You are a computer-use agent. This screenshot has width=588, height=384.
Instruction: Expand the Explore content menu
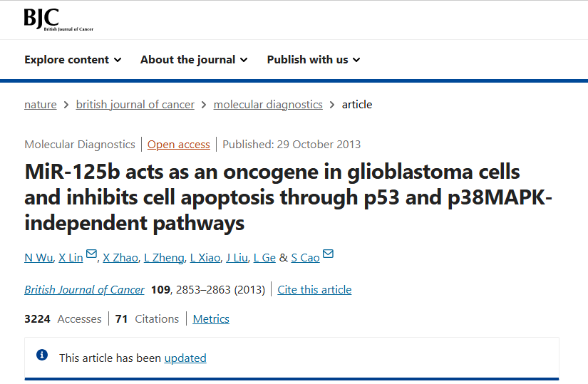[x=73, y=60]
